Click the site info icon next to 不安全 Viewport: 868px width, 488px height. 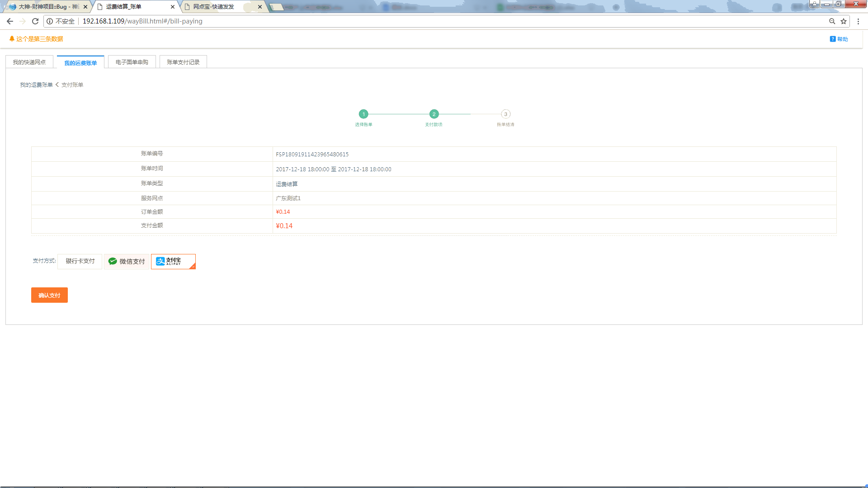tap(50, 21)
